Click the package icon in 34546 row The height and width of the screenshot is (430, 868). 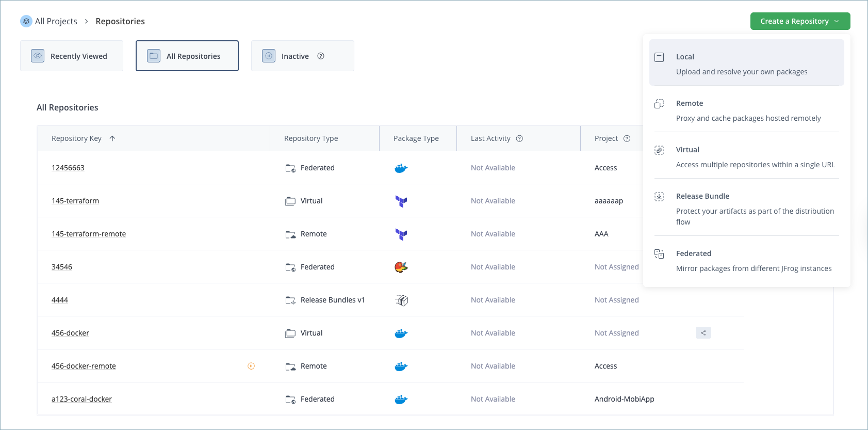coord(401,267)
